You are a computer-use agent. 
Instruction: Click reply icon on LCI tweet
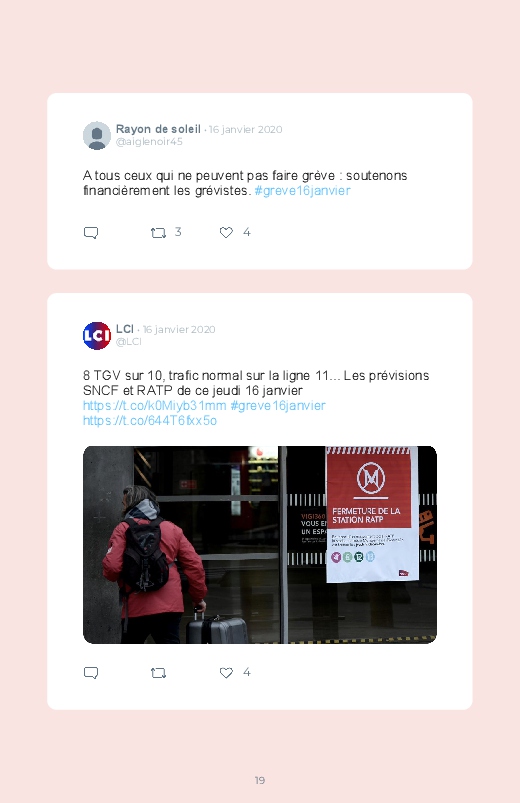(x=91, y=673)
